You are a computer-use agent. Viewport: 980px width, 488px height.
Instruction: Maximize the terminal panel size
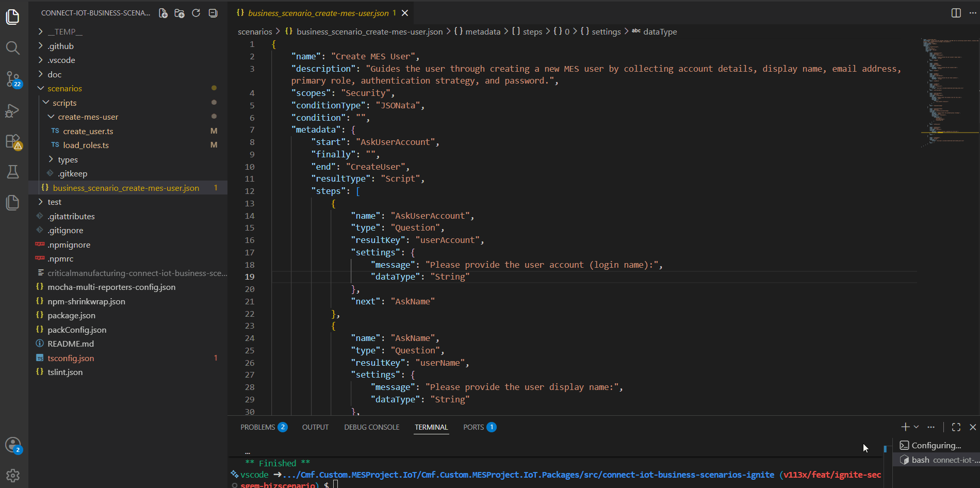(956, 427)
